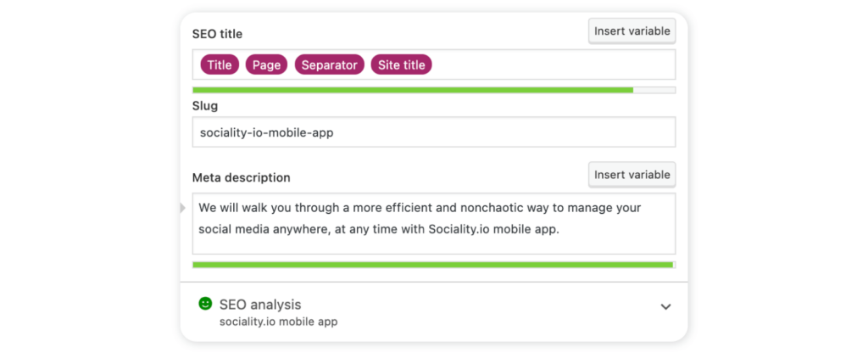Image resolution: width=868 pixels, height=353 pixels.
Task: Click the SEO title length progress bar
Action: coord(434,90)
